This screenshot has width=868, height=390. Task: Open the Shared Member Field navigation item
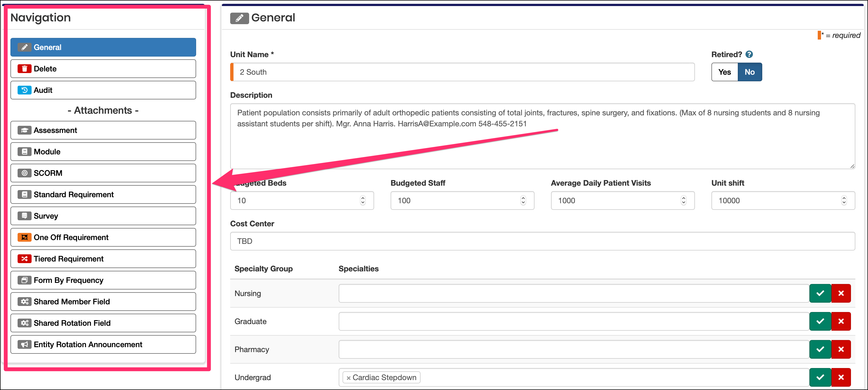(x=103, y=302)
